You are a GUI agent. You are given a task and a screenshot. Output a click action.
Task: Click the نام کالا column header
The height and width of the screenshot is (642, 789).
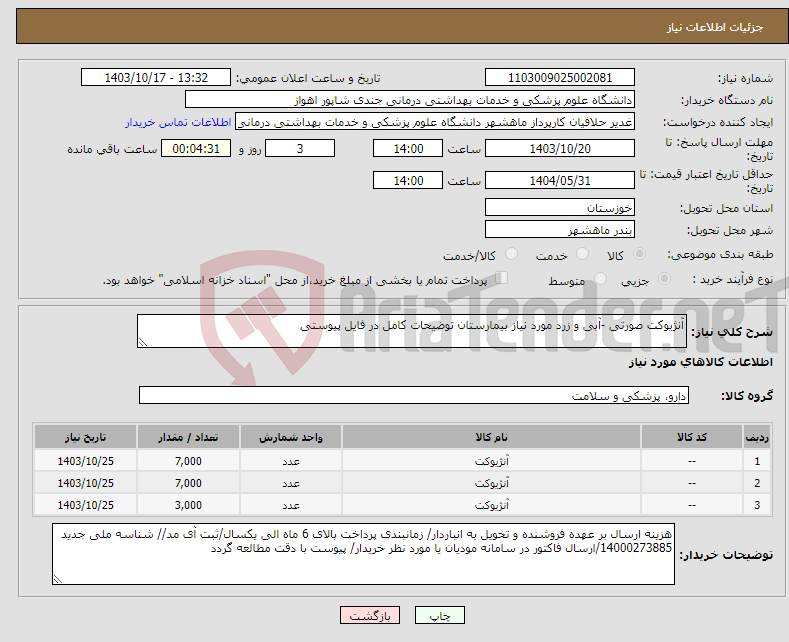pyautogui.click(x=491, y=437)
